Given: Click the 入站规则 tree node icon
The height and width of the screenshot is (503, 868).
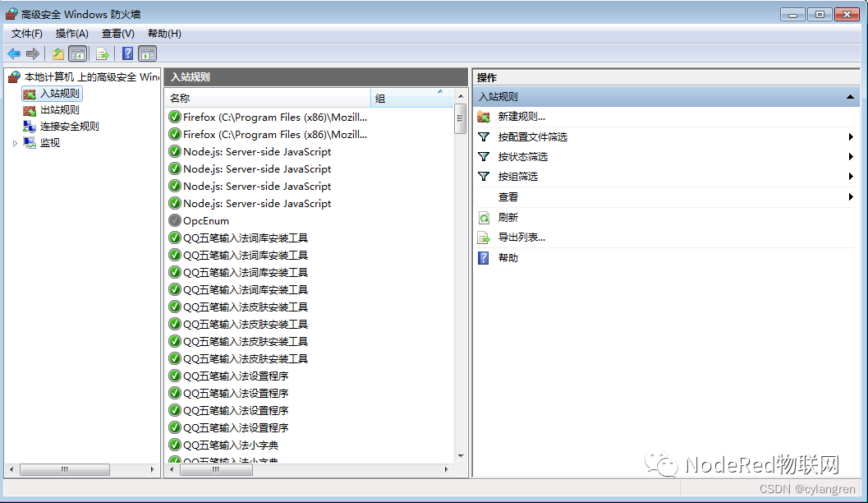Looking at the screenshot, I should (x=30, y=95).
